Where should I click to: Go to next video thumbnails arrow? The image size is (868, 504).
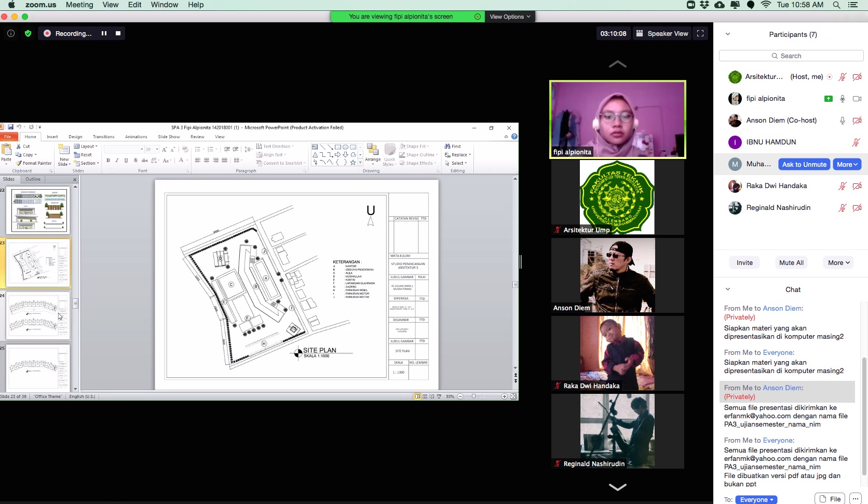(617, 487)
